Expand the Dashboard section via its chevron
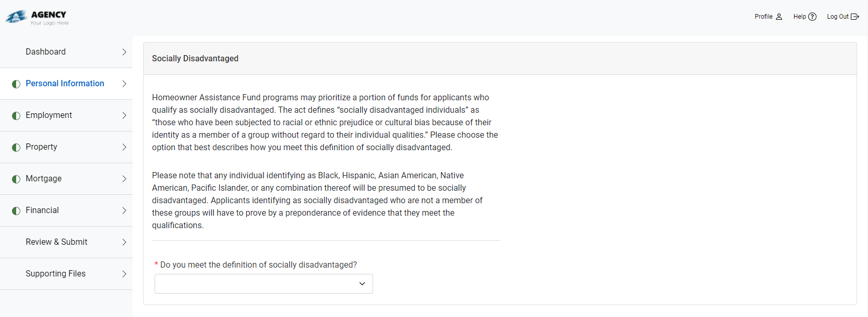Viewport: 868px width, 317px height. (124, 52)
